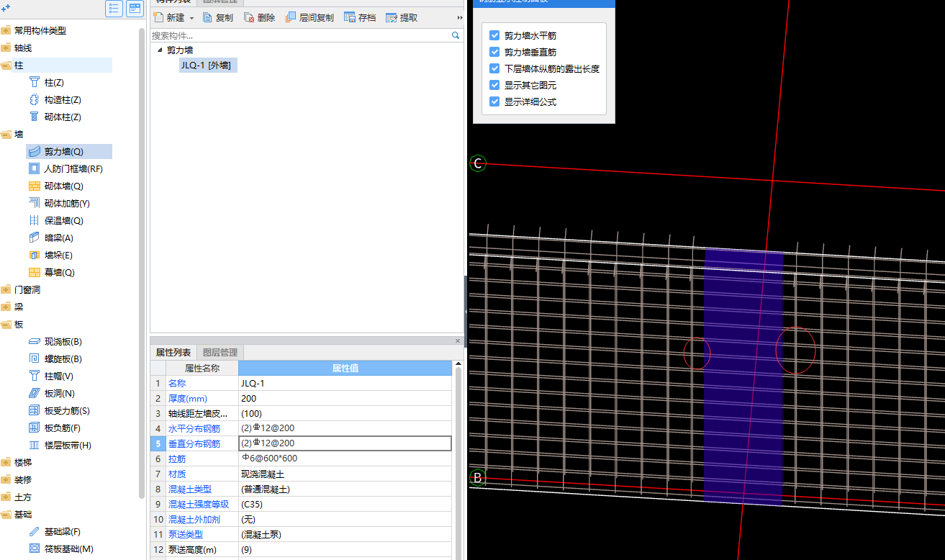Expand the 楼梯 folder

pyautogui.click(x=6, y=463)
